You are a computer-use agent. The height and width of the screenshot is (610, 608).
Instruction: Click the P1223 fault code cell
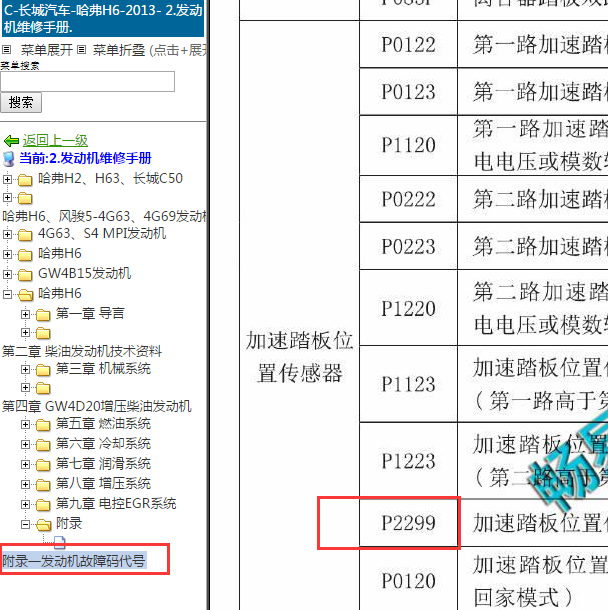coord(408,461)
